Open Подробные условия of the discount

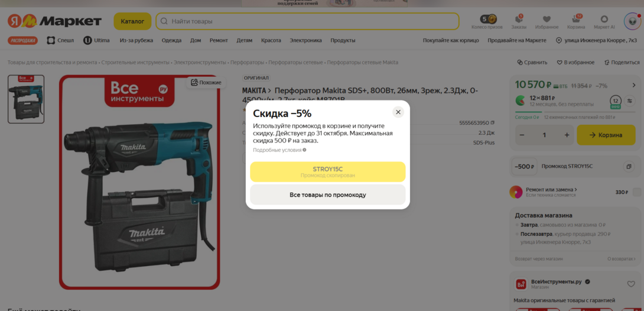click(x=279, y=150)
